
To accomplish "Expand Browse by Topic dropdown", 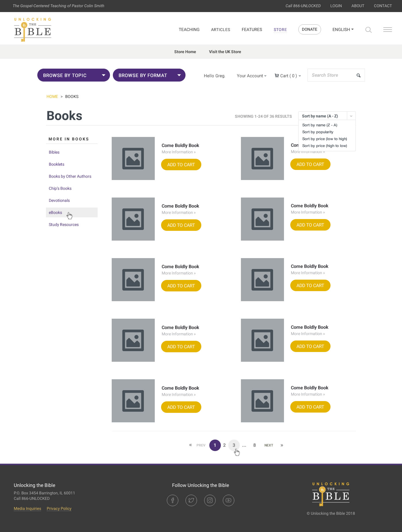I will 74,75.
